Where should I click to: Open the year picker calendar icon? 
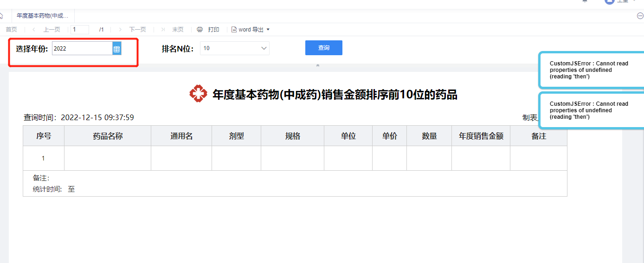117,48
